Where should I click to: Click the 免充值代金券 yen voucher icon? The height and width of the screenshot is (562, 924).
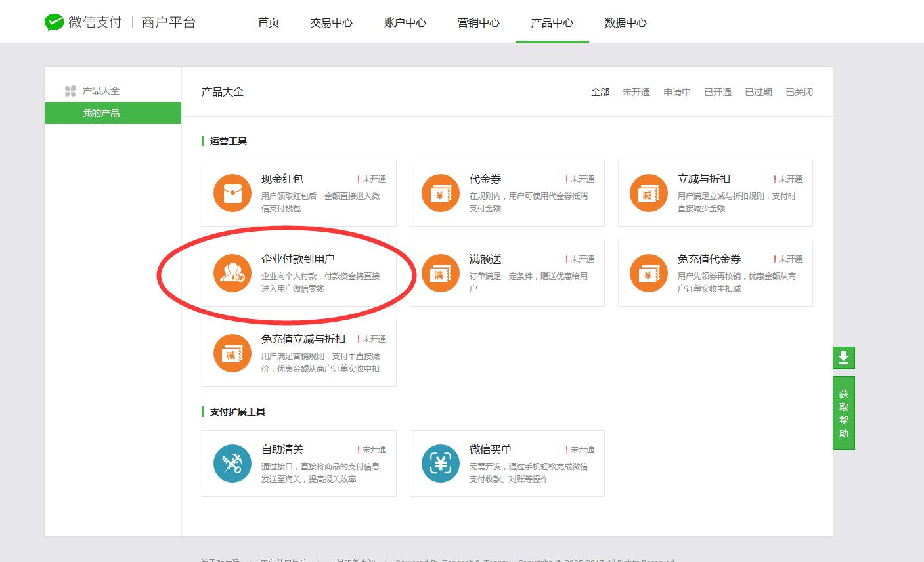(x=648, y=273)
